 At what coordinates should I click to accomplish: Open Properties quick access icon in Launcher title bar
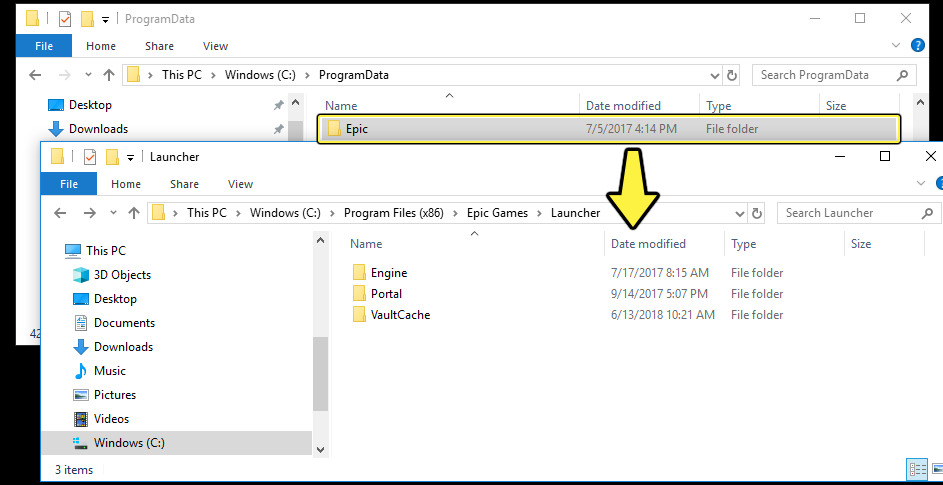[x=90, y=157]
